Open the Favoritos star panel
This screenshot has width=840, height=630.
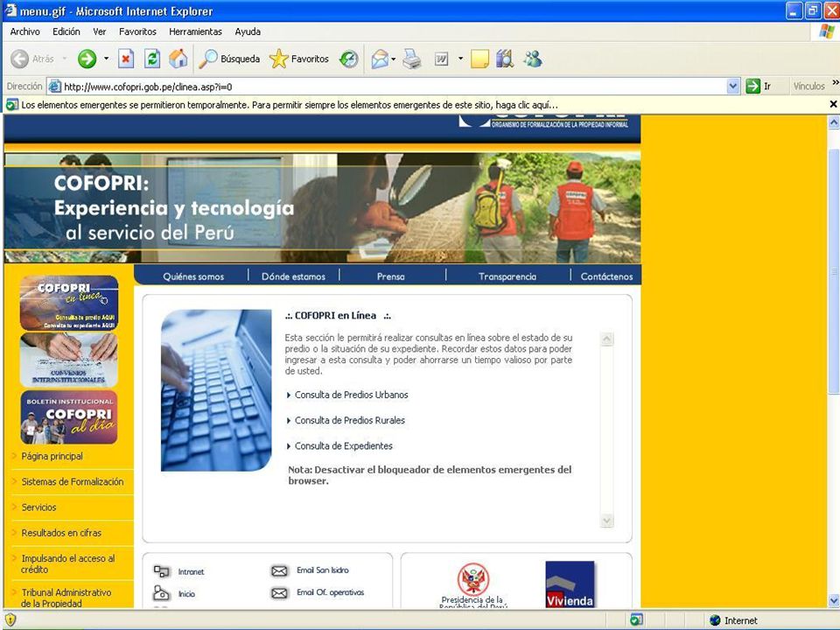click(299, 59)
